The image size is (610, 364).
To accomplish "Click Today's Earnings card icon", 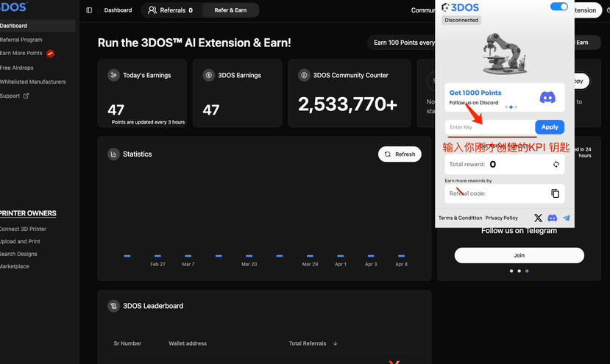I will pyautogui.click(x=113, y=75).
